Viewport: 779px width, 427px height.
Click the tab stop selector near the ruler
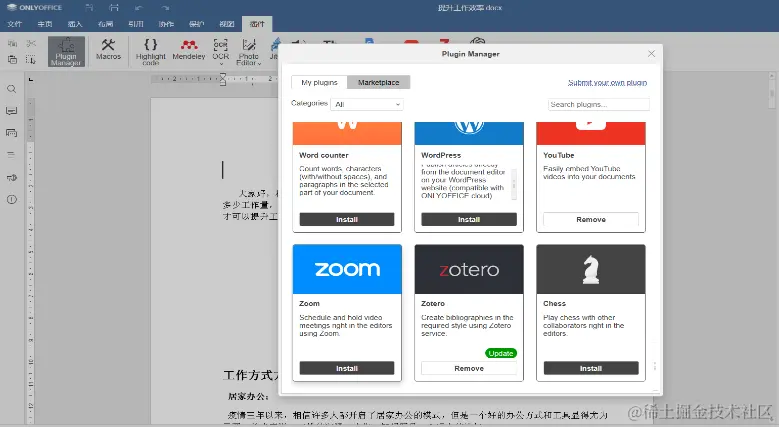point(31,79)
